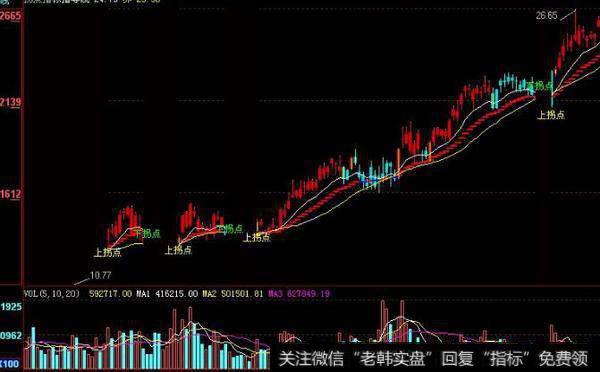Screen dimensions: 600x372
Task: Click the 10.77 lowest price label
Action: tap(100, 275)
